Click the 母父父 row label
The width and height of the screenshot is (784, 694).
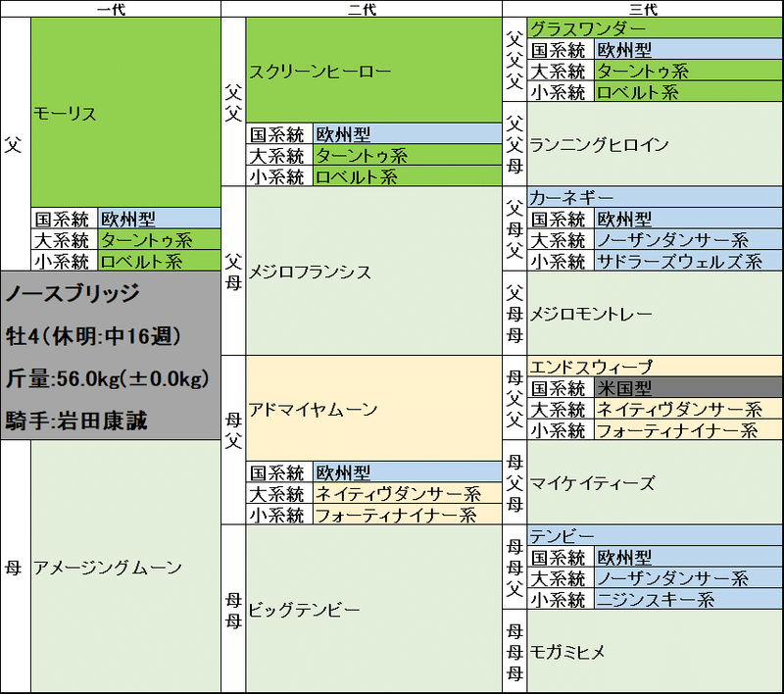(x=514, y=398)
